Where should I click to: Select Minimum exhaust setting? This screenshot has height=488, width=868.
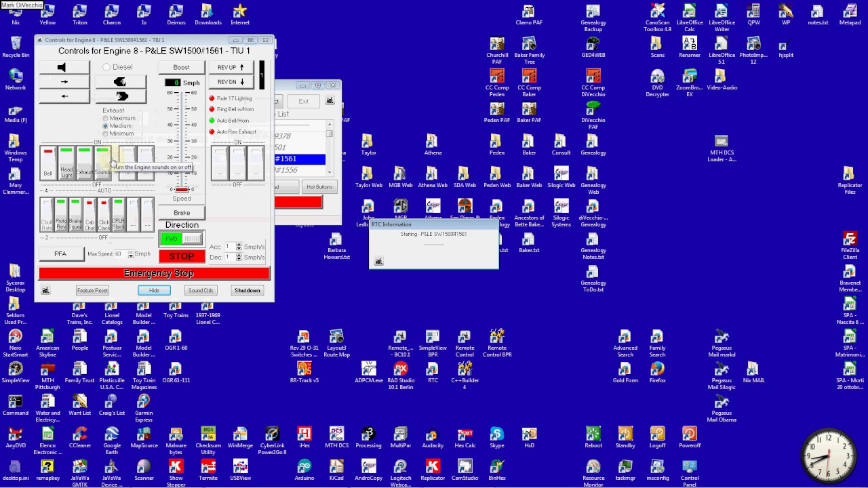(119, 134)
